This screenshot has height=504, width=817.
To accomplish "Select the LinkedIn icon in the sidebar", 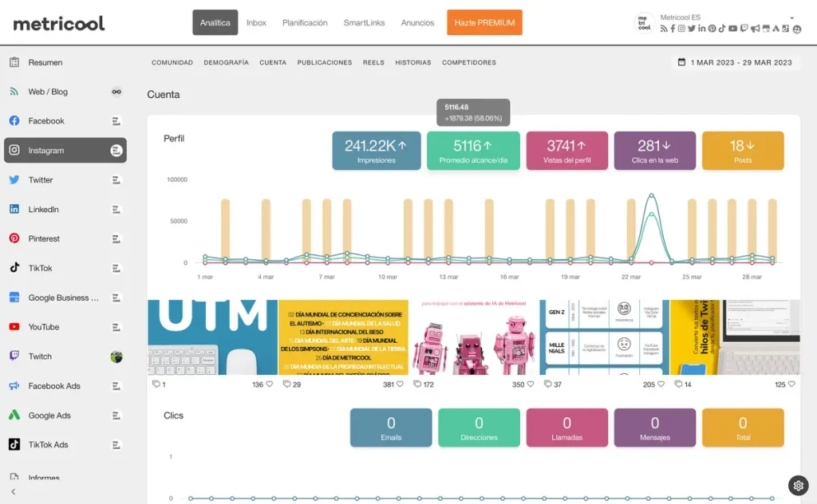I will click(x=14, y=209).
